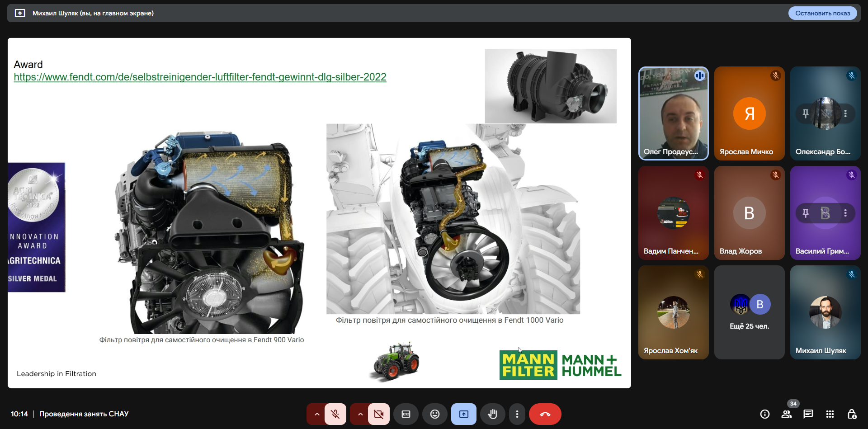This screenshot has height=429, width=868.
Task: Select Ярослав Хом'як participant tile
Action: click(674, 312)
